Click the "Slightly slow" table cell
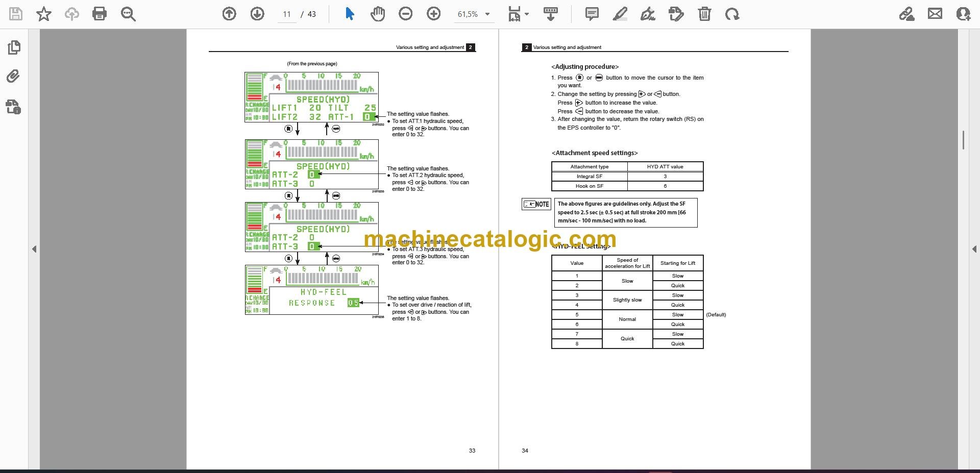Screen dimensions: 980x473 [627, 300]
